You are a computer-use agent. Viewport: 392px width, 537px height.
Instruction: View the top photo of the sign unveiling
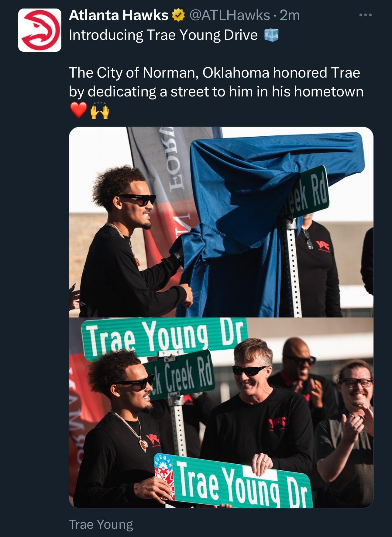coord(221,222)
